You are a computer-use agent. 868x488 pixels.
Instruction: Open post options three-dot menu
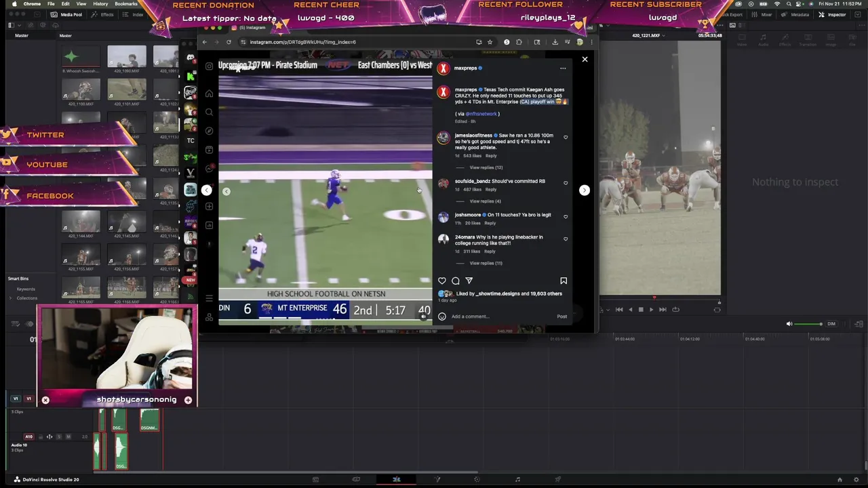(563, 68)
